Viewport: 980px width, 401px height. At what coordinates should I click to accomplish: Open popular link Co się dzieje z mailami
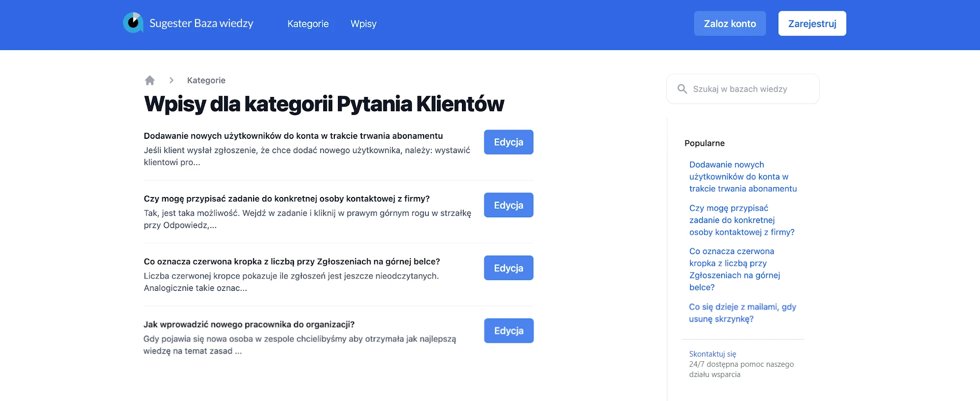click(x=742, y=313)
